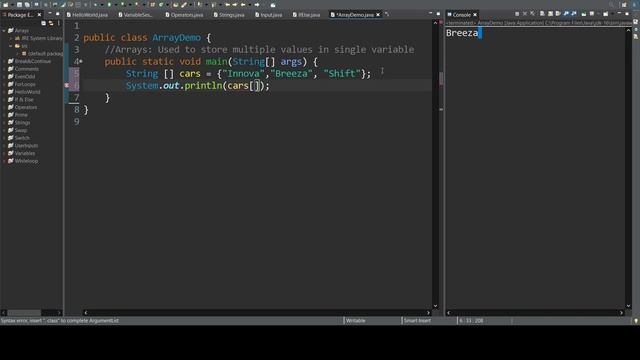Viewport: 640px width, 360px height.
Task: Select the Whileloop project
Action: [x=26, y=161]
